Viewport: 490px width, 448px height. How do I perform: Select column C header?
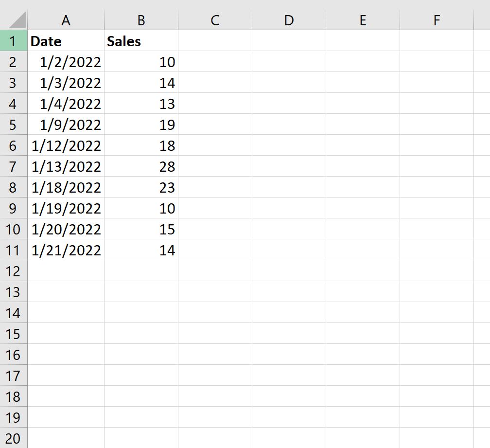tap(215, 20)
